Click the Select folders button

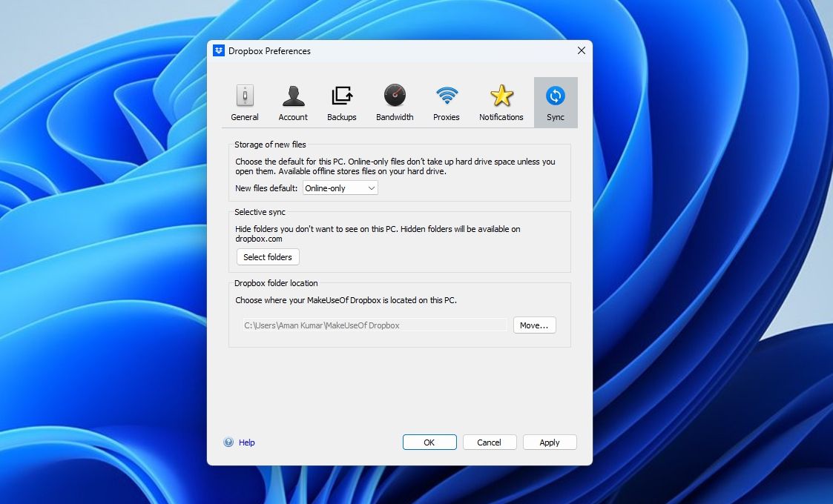[268, 257]
